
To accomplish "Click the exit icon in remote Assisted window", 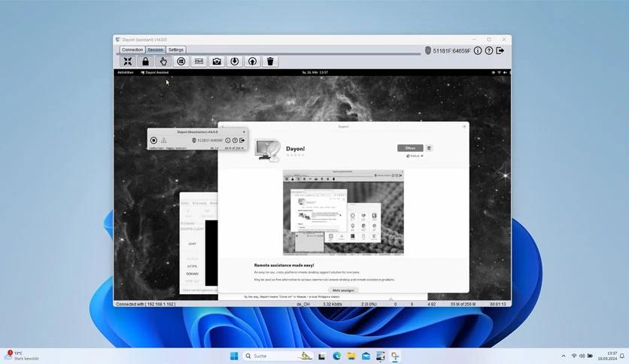I will [242, 141].
